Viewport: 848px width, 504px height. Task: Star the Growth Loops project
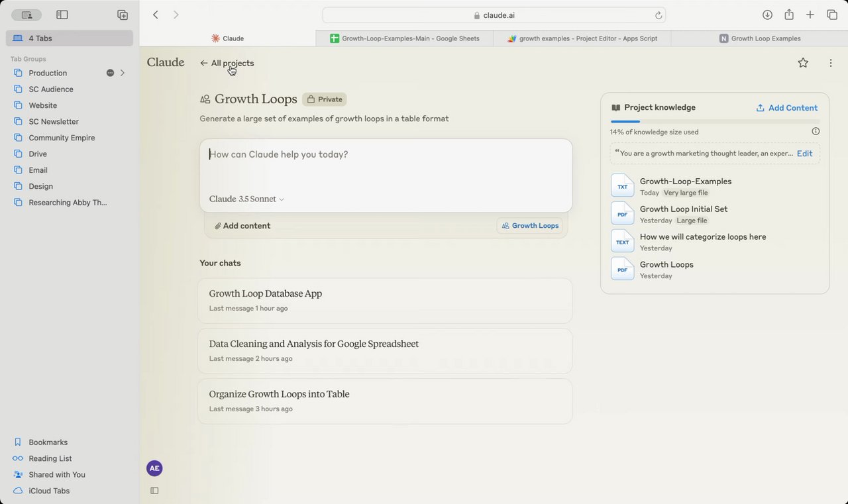coord(803,63)
